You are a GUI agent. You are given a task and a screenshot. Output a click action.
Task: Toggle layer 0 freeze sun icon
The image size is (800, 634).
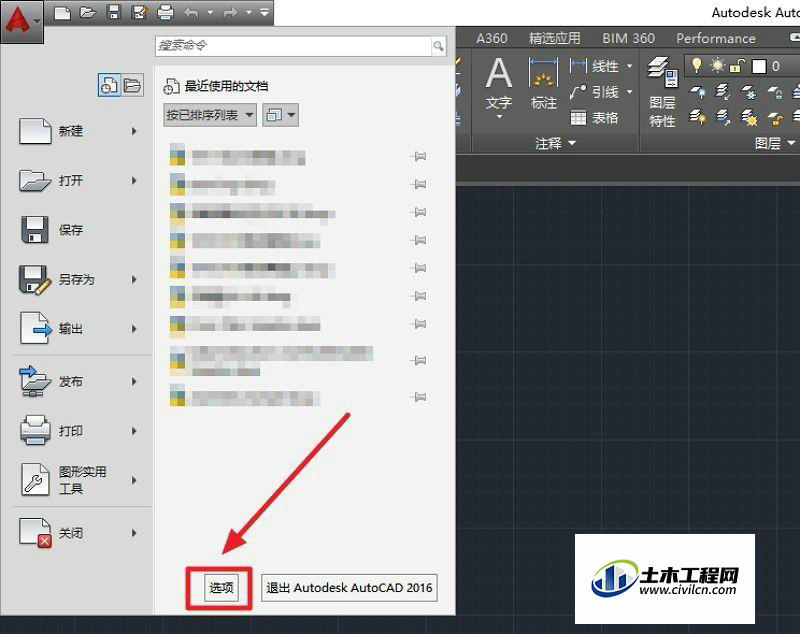717,65
